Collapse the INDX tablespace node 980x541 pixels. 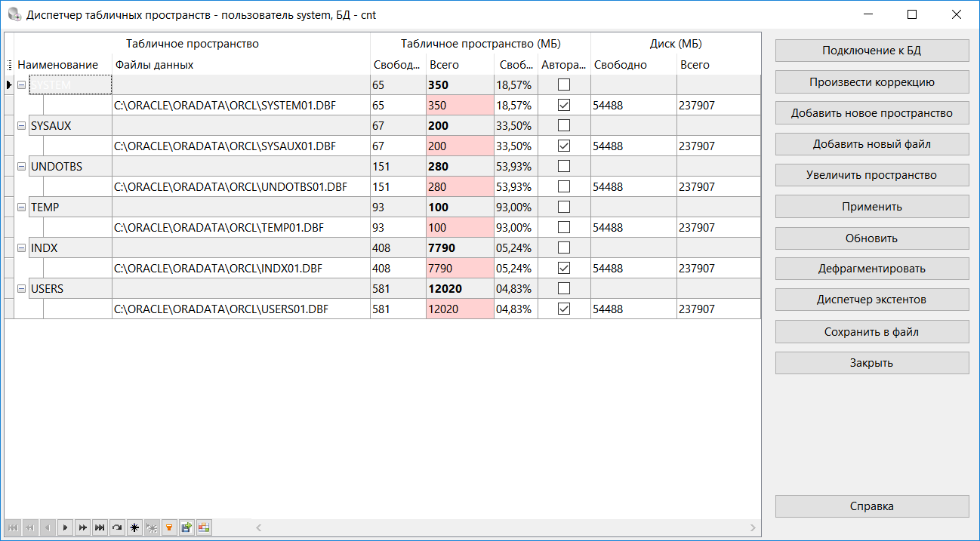(x=21, y=248)
